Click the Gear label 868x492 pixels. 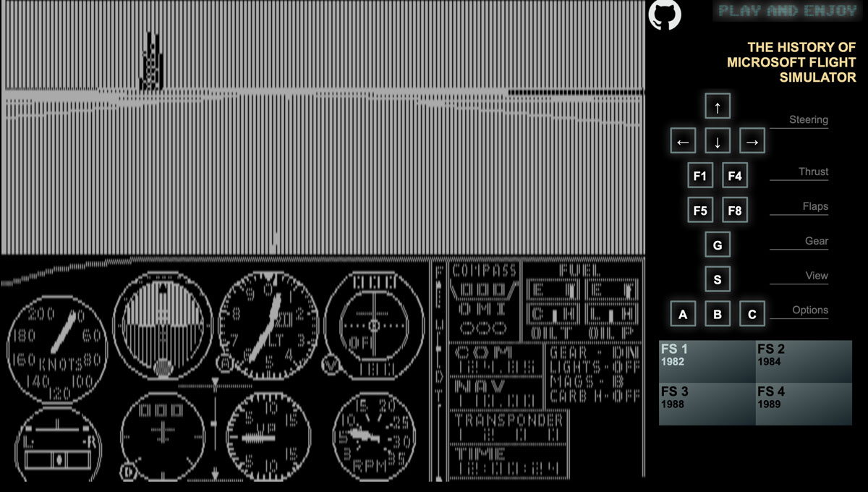[x=817, y=241]
